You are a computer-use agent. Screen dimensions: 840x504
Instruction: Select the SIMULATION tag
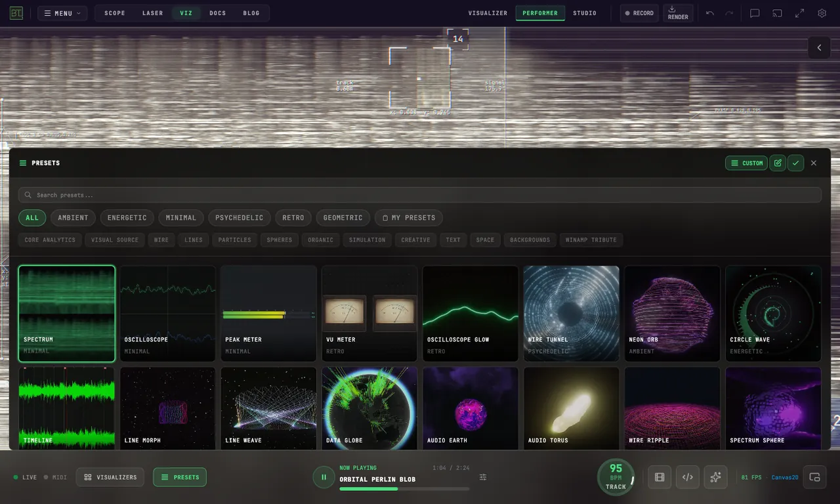[x=367, y=240]
